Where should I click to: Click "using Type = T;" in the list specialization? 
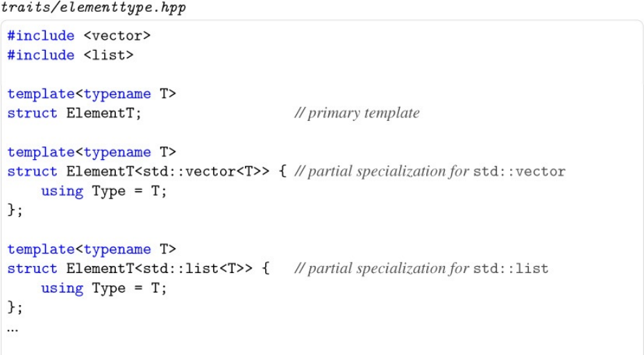[104, 288]
